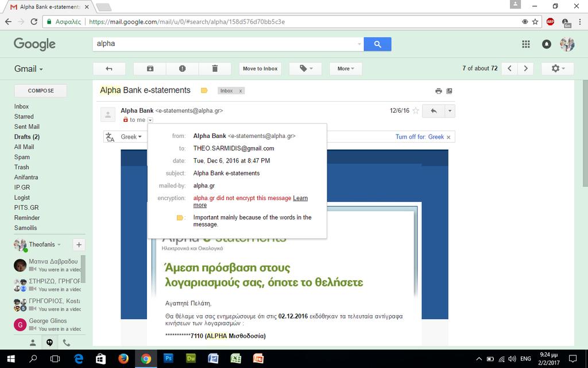Open Drafts (2) folder
This screenshot has width=588, height=368.
(x=27, y=137)
